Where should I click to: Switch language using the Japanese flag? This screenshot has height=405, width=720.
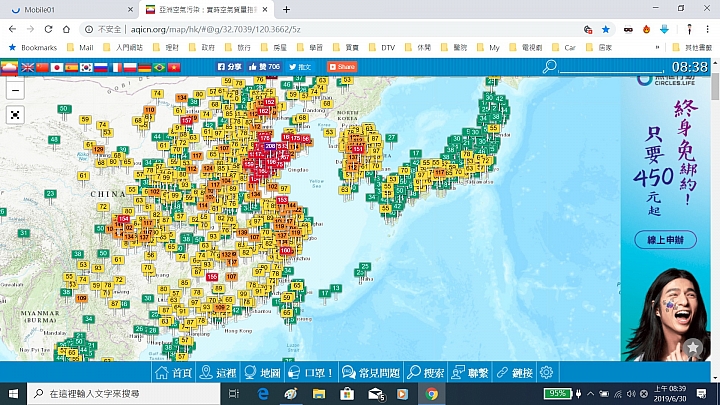pyautogui.click(x=56, y=67)
